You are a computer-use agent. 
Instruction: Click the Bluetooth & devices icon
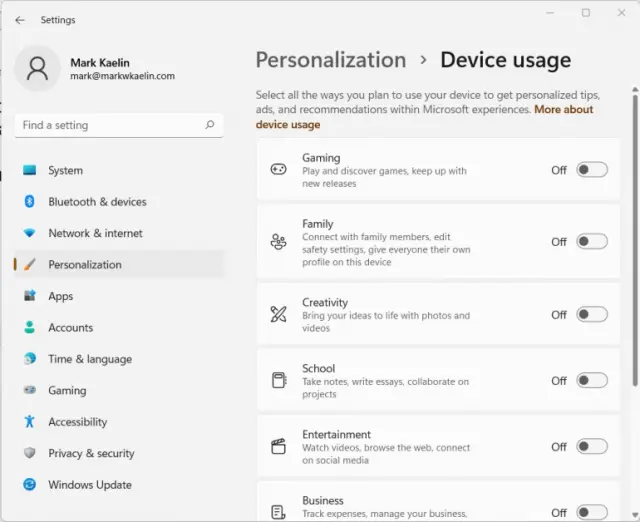point(29,202)
